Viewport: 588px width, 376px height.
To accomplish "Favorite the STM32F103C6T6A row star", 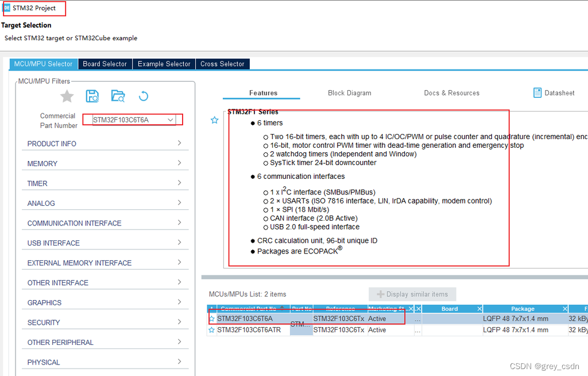I will [212, 319].
